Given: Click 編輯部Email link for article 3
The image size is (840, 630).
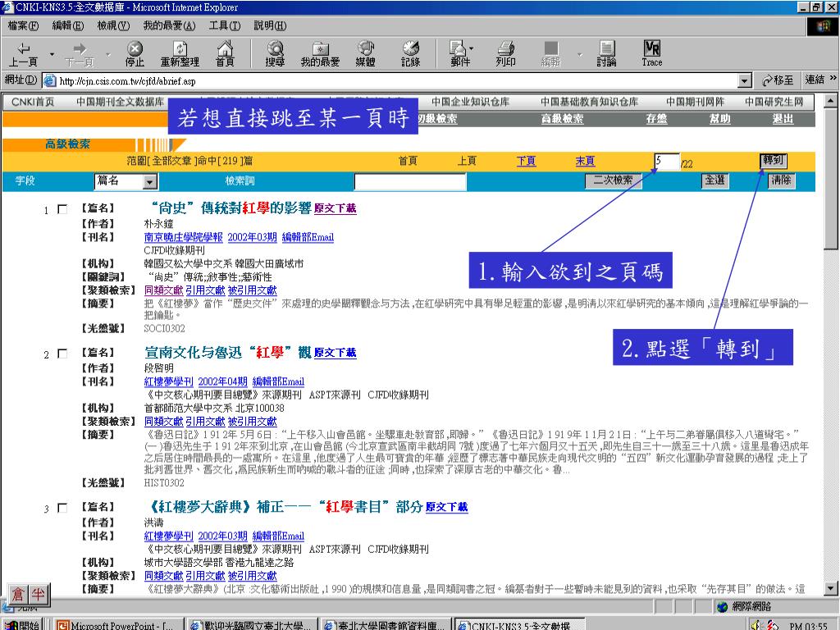Looking at the screenshot, I should 278,536.
